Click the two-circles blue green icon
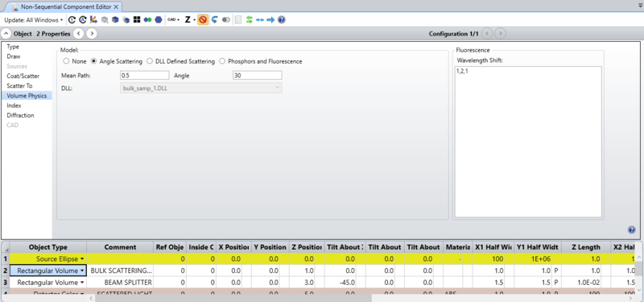Viewport: 644px width, 302px height. [147, 19]
